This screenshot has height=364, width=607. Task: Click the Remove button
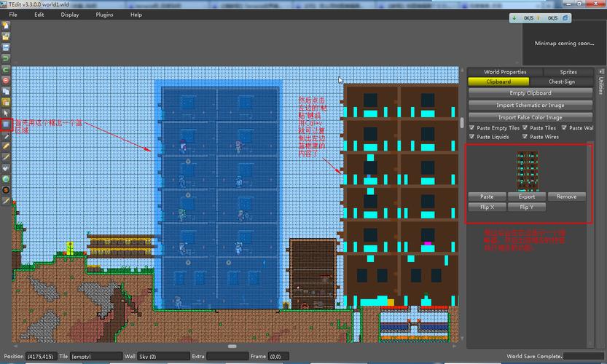pos(567,197)
